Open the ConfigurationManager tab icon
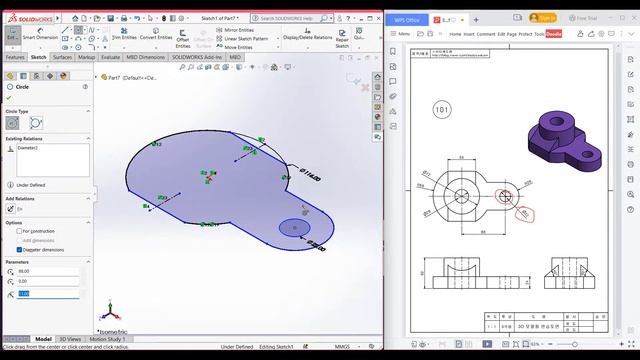640x360 pixels. (x=36, y=76)
